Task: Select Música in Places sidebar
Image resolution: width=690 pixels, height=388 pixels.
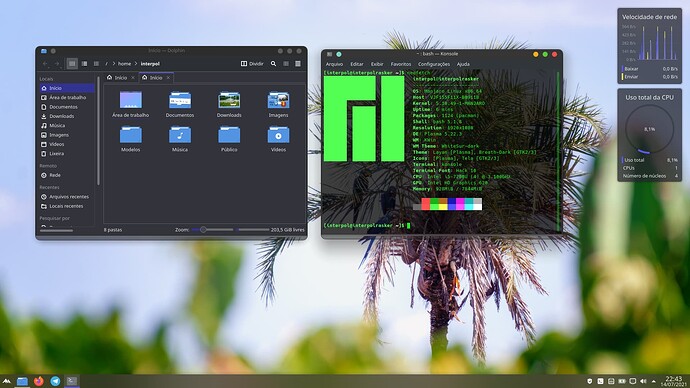Action: (67, 125)
